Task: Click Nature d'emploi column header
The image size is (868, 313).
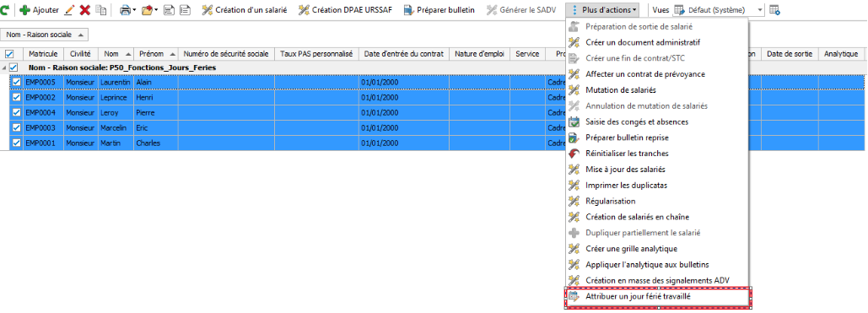Action: pos(479,54)
